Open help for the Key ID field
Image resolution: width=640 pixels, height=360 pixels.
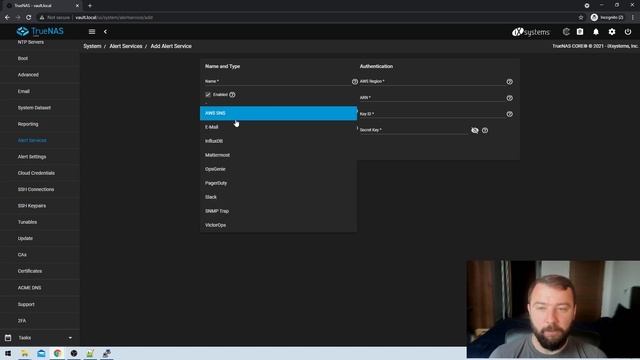(509, 114)
